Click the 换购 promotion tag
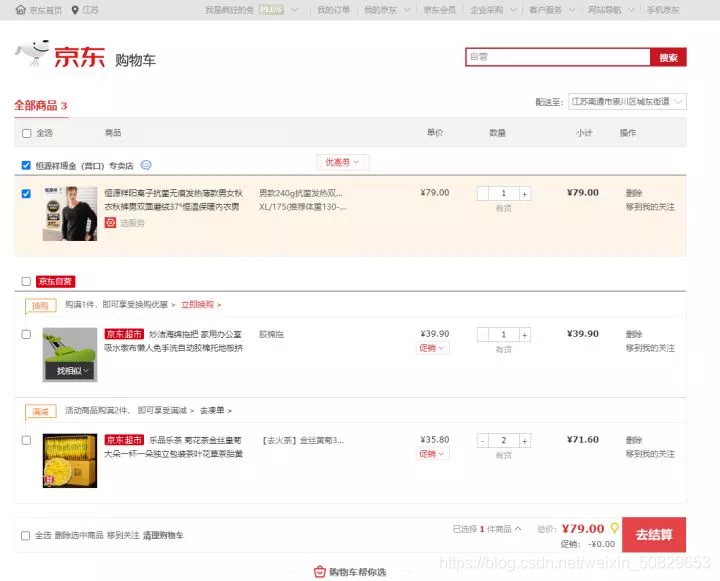720x581 pixels. [40, 305]
